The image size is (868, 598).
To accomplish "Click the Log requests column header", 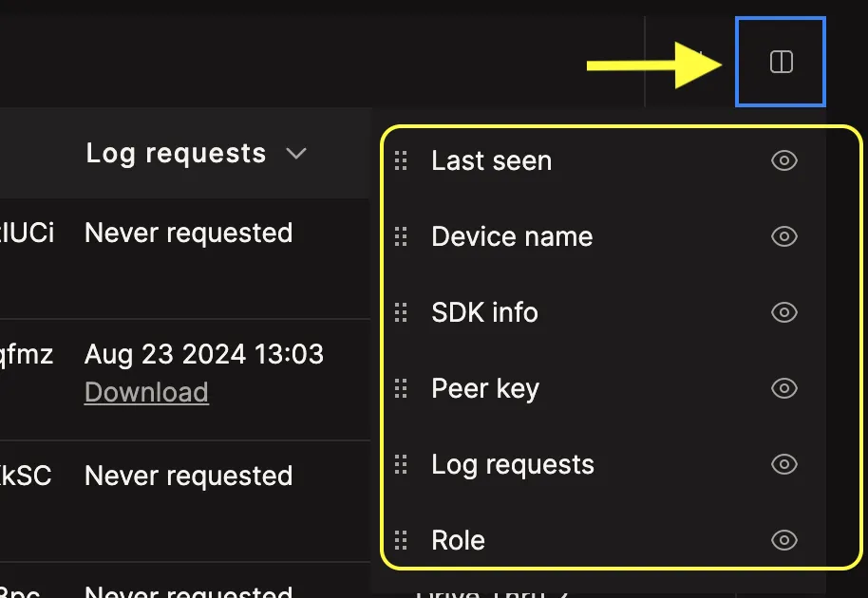I will pos(176,153).
